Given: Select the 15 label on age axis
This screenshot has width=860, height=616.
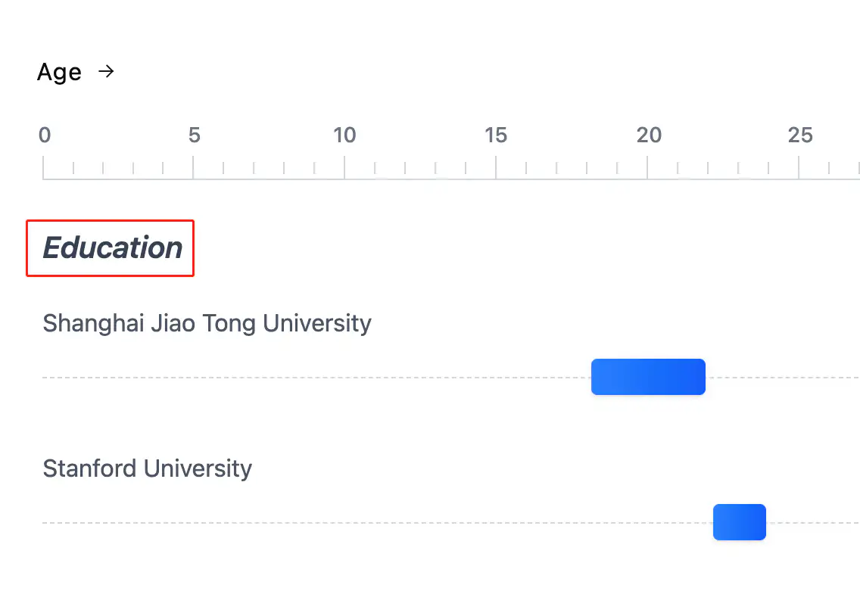Looking at the screenshot, I should [496, 135].
